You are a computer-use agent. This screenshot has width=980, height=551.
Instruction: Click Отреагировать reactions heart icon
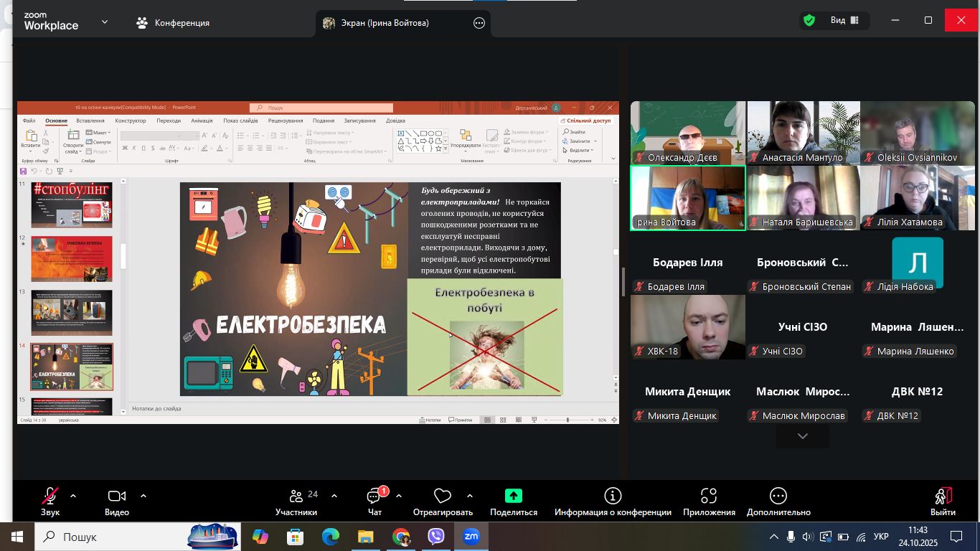tap(443, 496)
